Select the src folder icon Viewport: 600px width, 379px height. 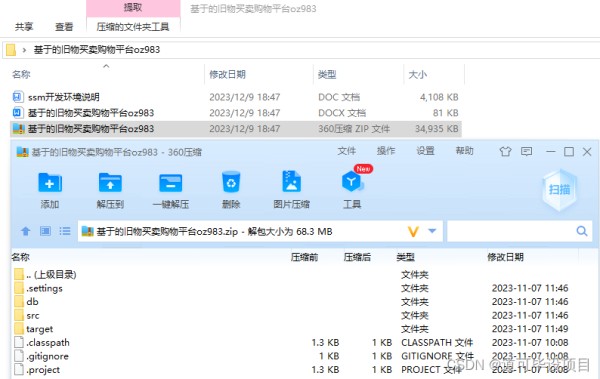tap(19, 315)
